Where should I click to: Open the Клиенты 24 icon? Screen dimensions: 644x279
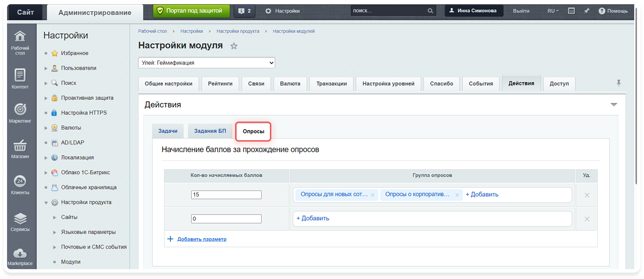click(20, 181)
